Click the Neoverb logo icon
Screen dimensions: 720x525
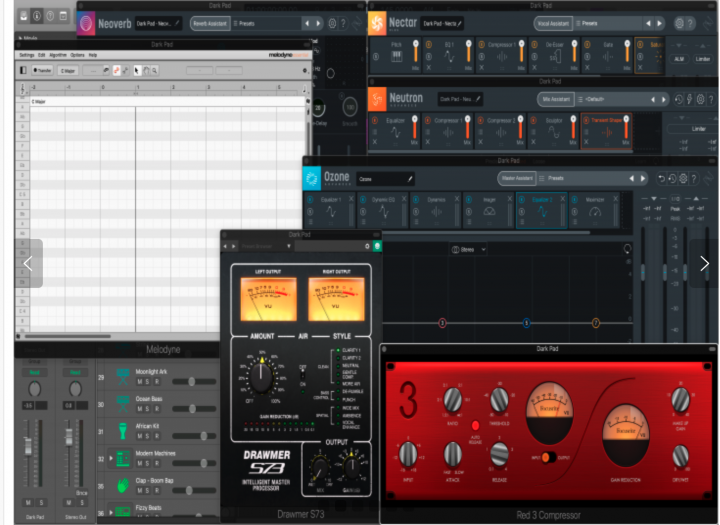[x=86, y=23]
